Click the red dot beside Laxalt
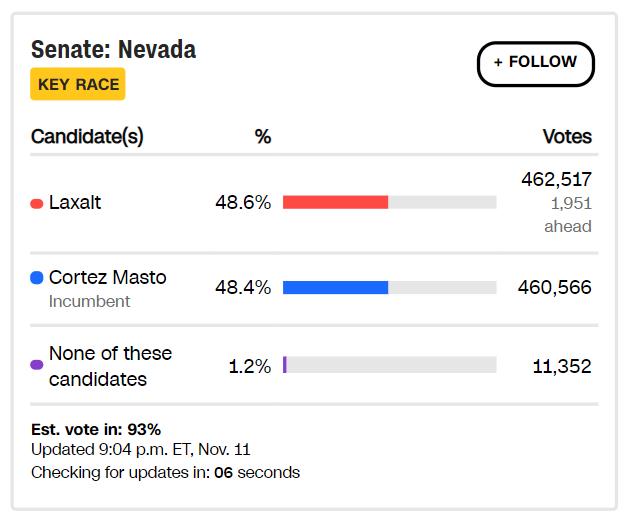The width and height of the screenshot is (629, 519). point(37,203)
